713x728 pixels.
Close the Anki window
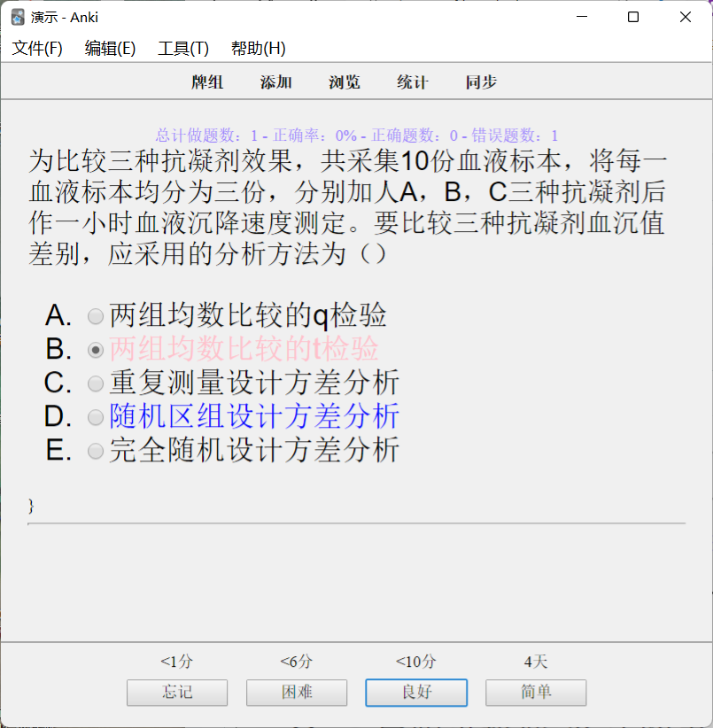pos(686,17)
